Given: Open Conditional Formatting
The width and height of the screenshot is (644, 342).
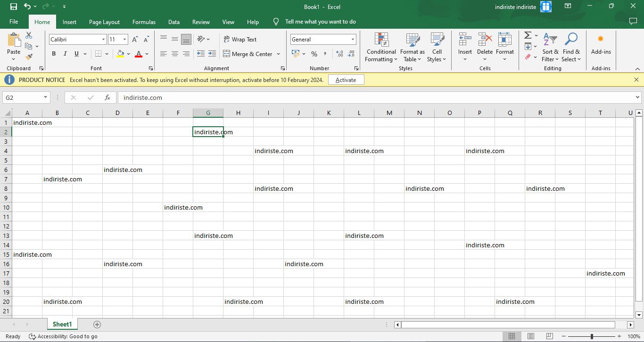Looking at the screenshot, I should tap(381, 47).
